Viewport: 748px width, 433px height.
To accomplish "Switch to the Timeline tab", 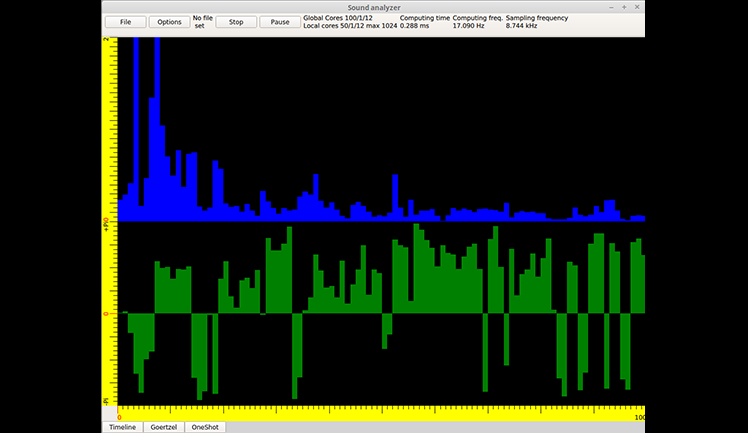I will point(123,427).
